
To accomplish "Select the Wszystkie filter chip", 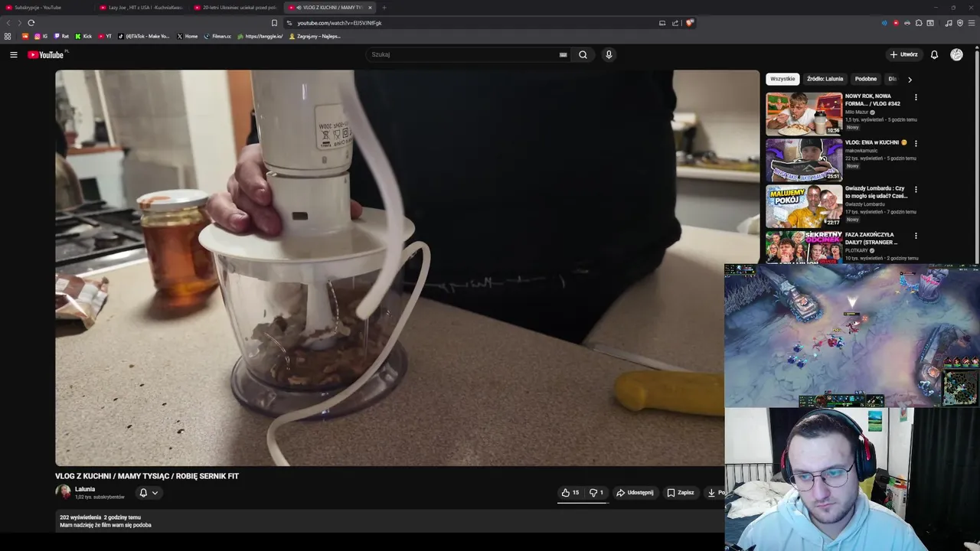I will click(x=782, y=79).
